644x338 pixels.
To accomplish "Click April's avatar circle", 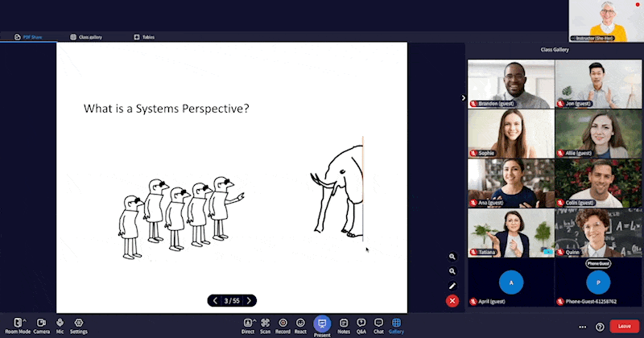I will click(511, 282).
